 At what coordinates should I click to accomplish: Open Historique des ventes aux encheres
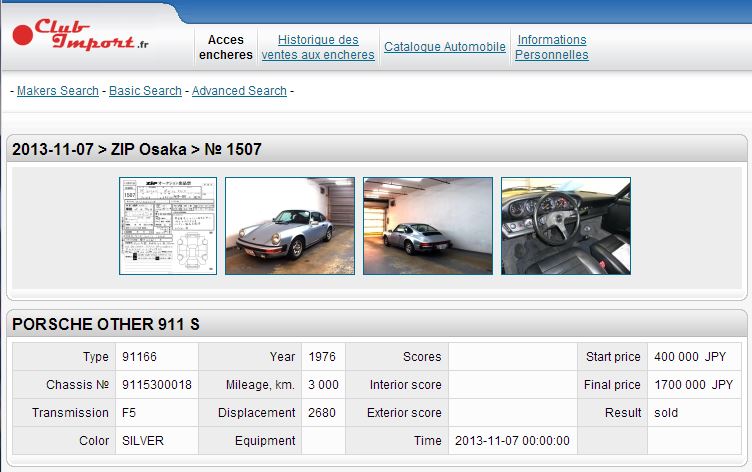click(x=318, y=47)
